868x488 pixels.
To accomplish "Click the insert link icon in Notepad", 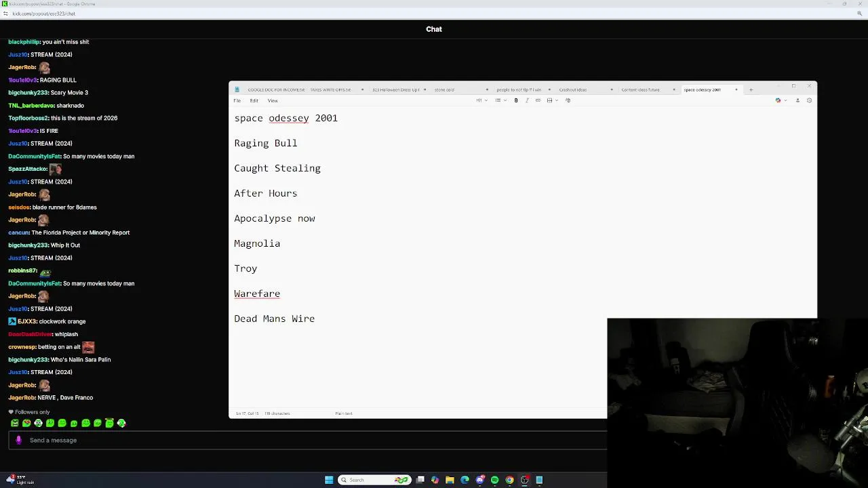I will (x=538, y=100).
